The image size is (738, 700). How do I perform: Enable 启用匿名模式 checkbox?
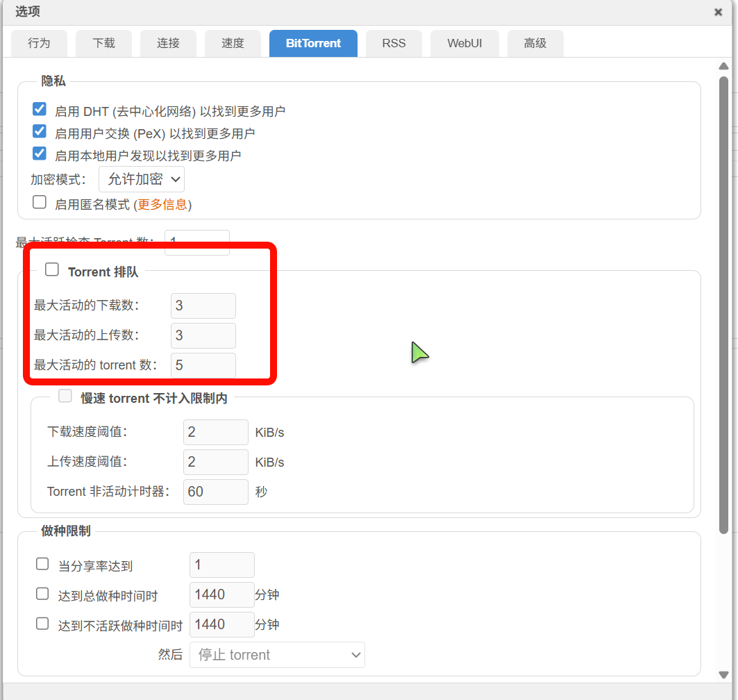point(40,202)
